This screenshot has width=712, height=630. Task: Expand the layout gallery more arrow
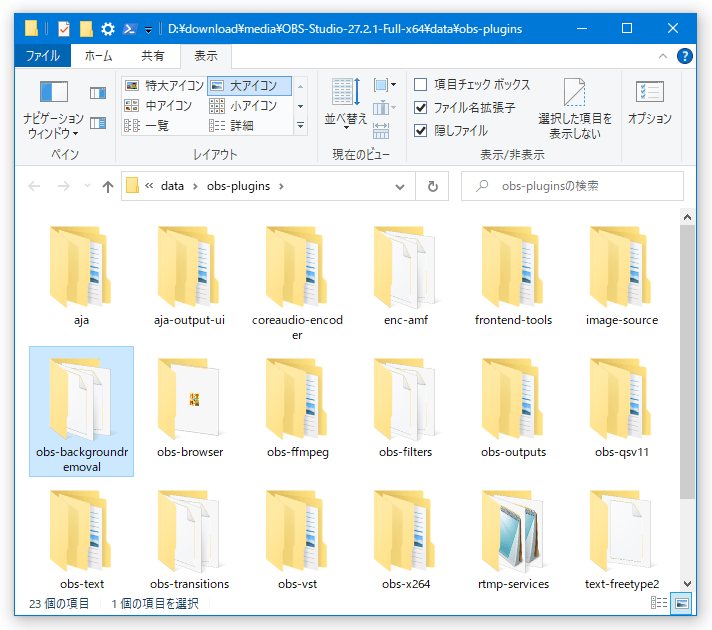(x=301, y=125)
